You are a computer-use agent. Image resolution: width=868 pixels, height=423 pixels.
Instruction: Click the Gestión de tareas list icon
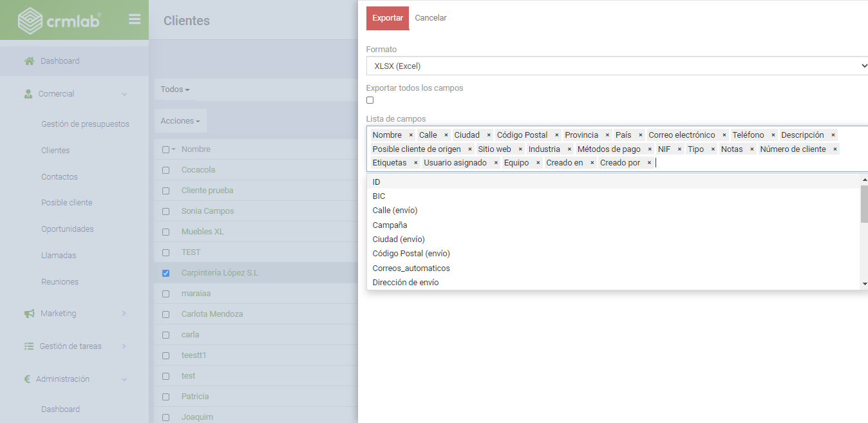click(29, 346)
